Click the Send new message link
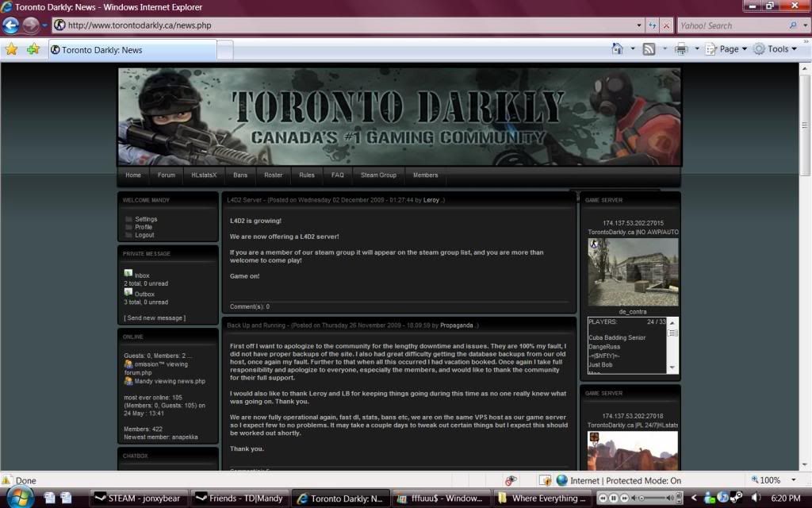812x508 pixels. (x=155, y=318)
